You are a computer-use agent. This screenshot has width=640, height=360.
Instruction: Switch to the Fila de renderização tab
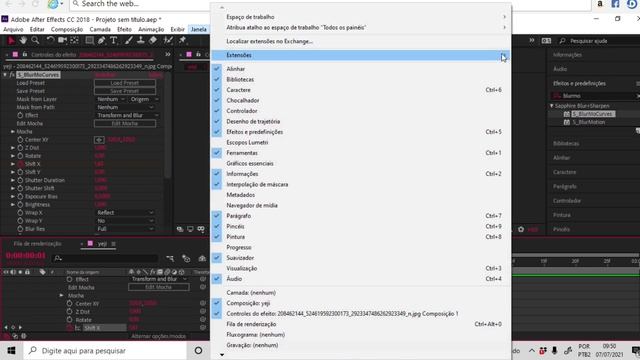click(38, 244)
